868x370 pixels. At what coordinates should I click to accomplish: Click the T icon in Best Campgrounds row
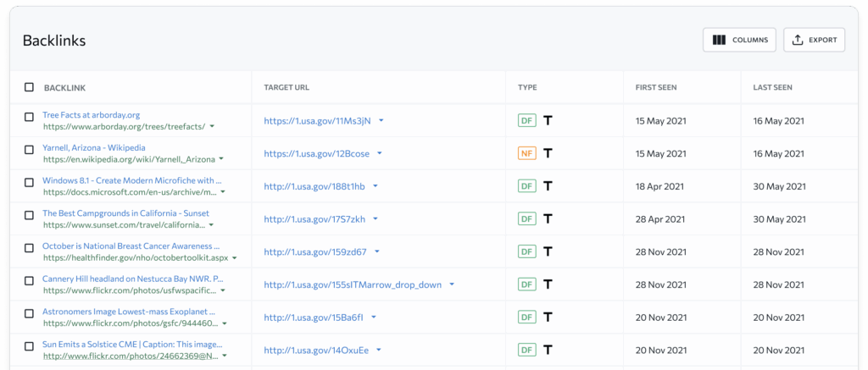pos(548,219)
